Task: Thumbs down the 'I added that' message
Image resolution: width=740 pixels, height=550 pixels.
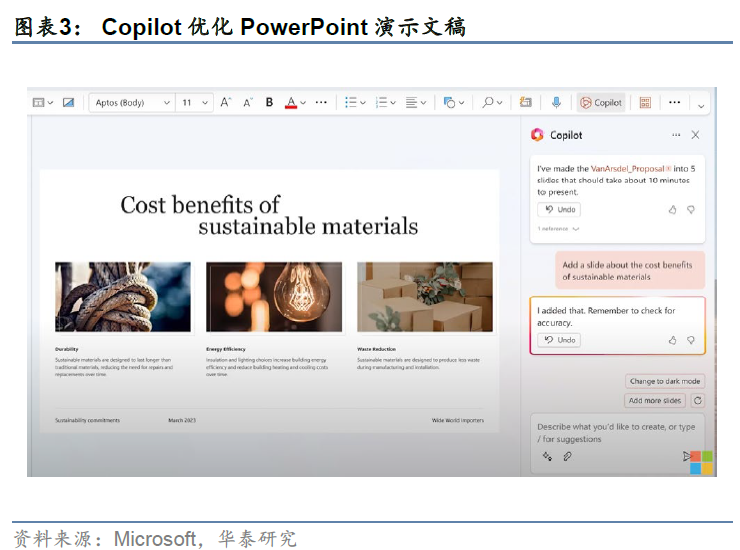Action: point(691,340)
